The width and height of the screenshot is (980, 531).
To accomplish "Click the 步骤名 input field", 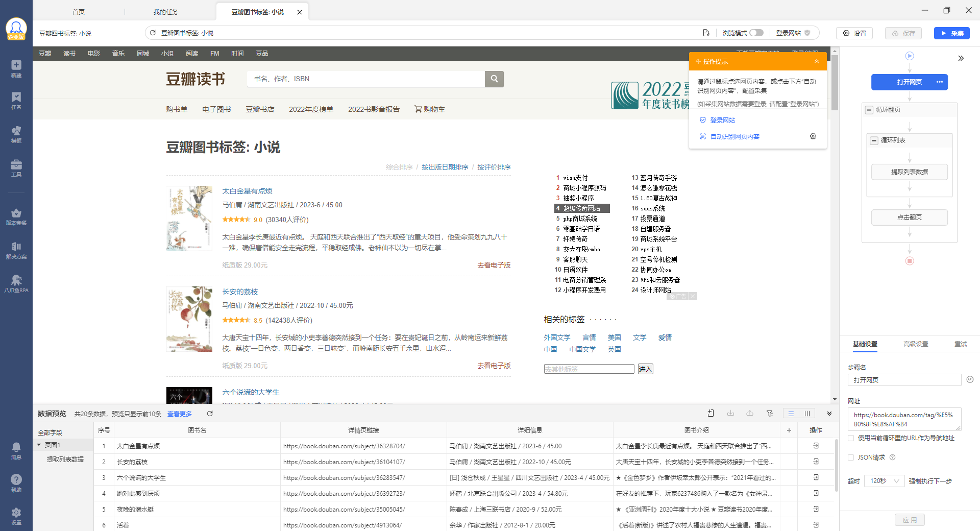I will coord(904,380).
